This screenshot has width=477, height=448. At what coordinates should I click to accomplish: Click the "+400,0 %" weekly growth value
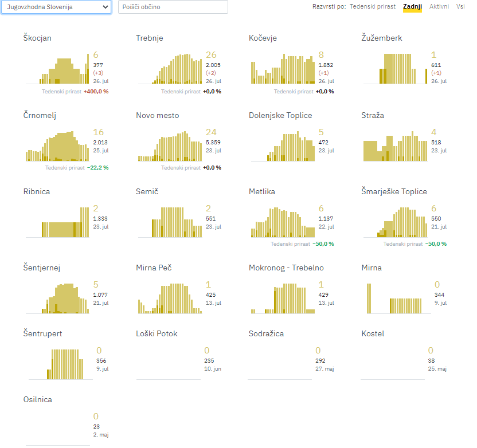click(x=96, y=92)
